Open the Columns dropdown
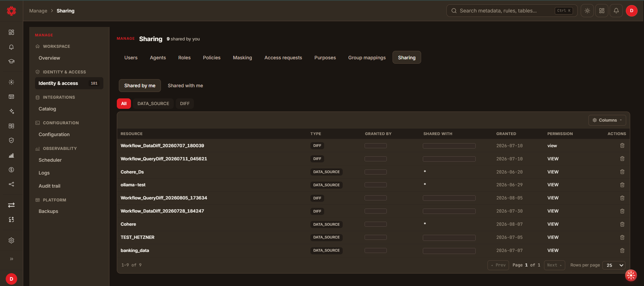 (607, 120)
